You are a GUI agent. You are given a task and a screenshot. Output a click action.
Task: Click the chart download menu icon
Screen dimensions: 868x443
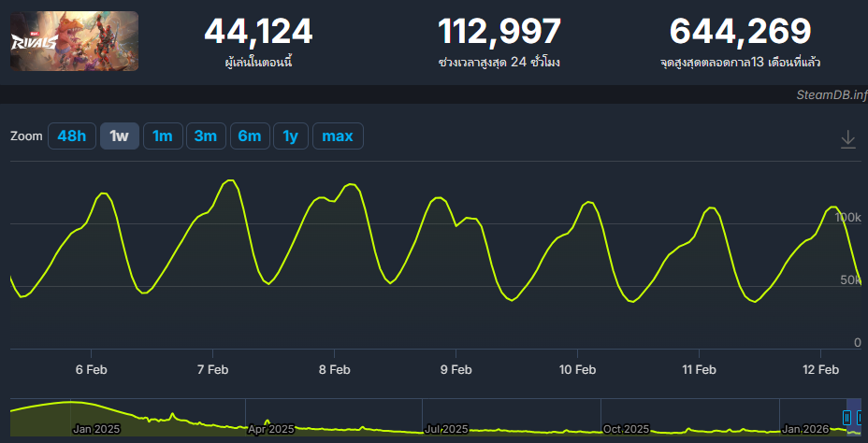[847, 138]
